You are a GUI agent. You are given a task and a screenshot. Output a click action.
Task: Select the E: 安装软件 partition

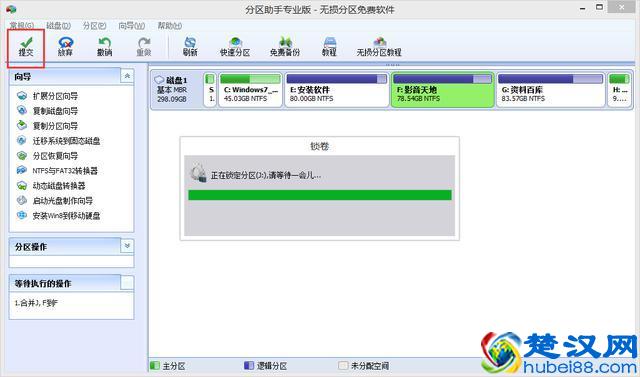point(337,90)
